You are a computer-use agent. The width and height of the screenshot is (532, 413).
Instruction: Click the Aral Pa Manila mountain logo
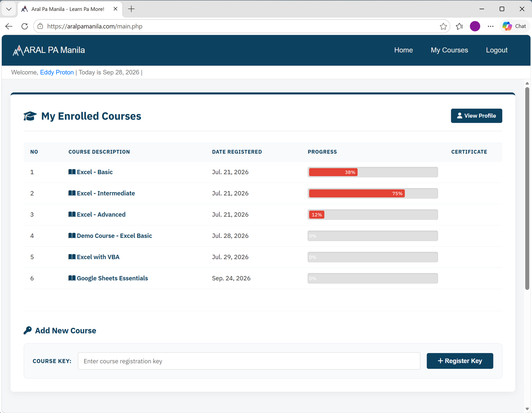point(18,50)
